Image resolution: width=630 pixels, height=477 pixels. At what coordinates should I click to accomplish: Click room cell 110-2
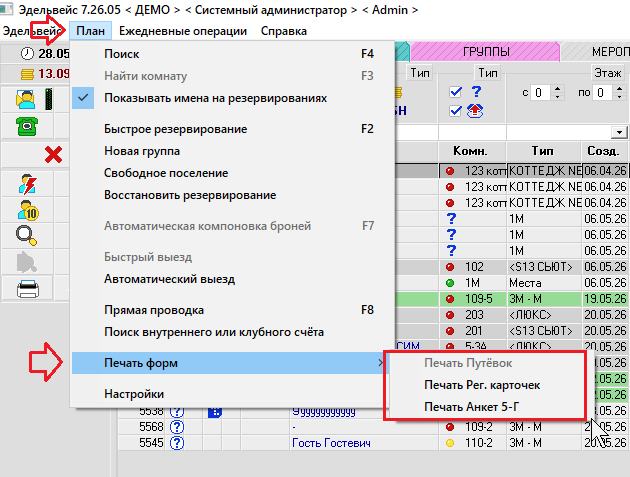point(473,443)
